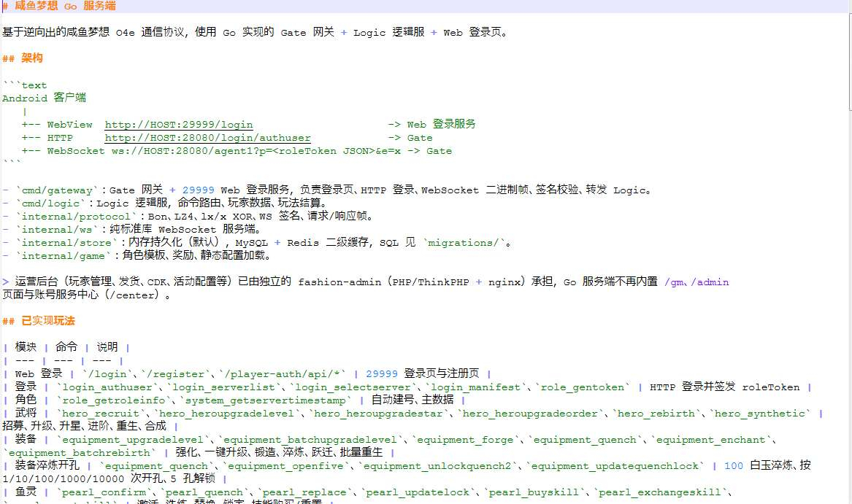Click the 'login_selectserver' command

[353, 387]
